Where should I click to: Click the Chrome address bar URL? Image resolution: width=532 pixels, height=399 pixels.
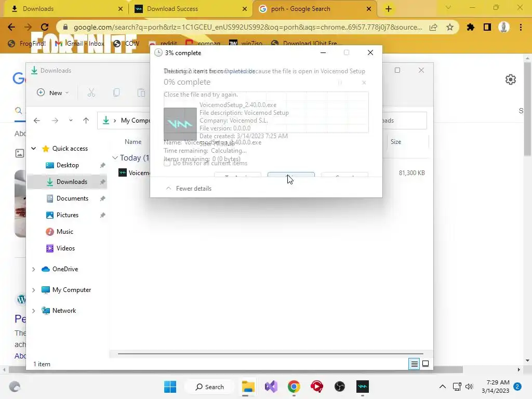point(248,27)
